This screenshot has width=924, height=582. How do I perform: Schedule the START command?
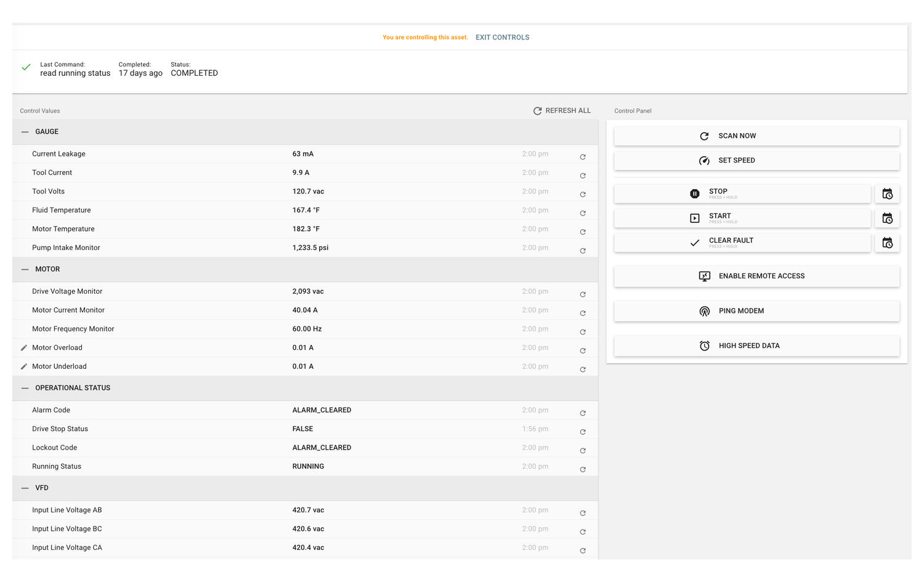(x=887, y=218)
